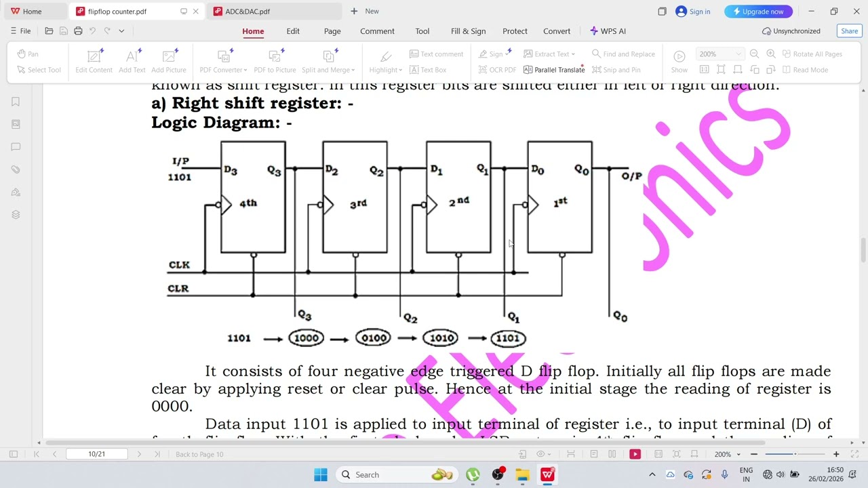Choose the Add Picture tool
868x488 pixels.
tap(168, 62)
